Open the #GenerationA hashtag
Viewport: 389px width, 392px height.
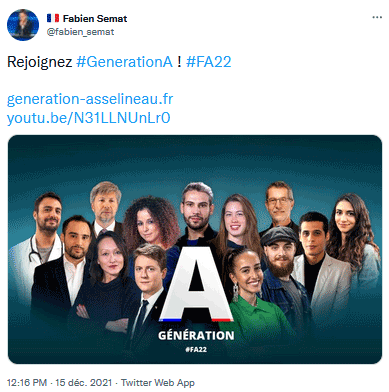tap(124, 62)
